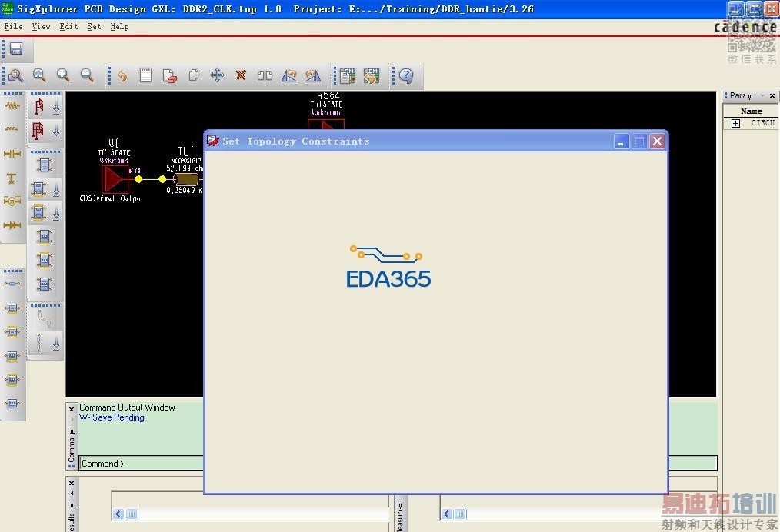Add a capacitor from the parts palette
This screenshot has width=780, height=532.
tap(12, 154)
